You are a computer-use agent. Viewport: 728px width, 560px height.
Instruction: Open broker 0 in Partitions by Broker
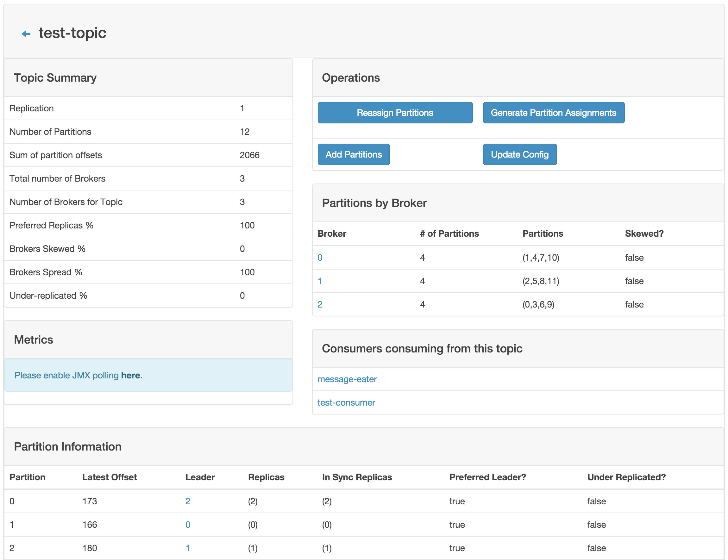tap(320, 258)
